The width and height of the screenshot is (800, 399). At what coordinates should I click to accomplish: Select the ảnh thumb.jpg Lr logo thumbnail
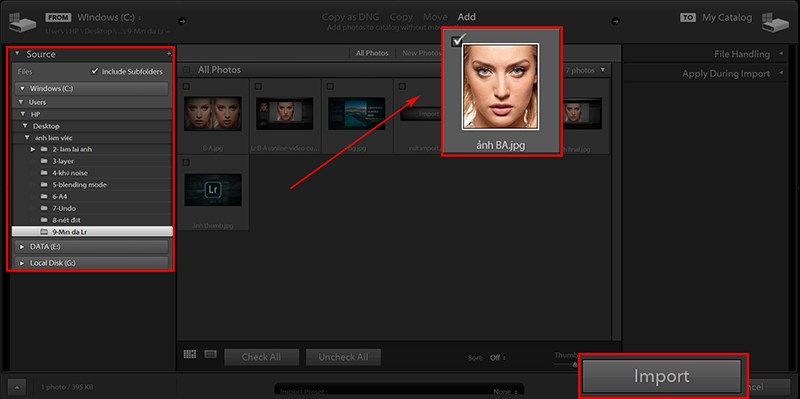[x=213, y=190]
